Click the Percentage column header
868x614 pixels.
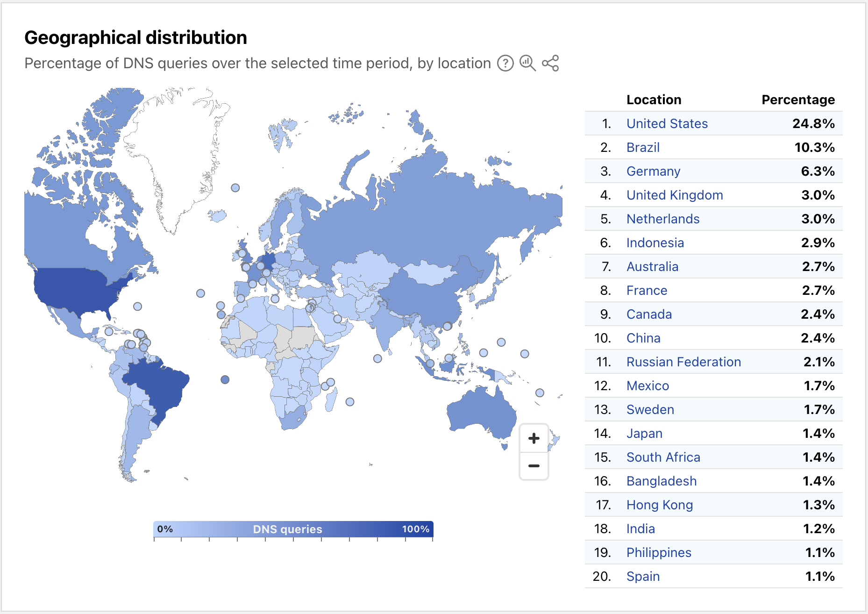click(x=798, y=100)
